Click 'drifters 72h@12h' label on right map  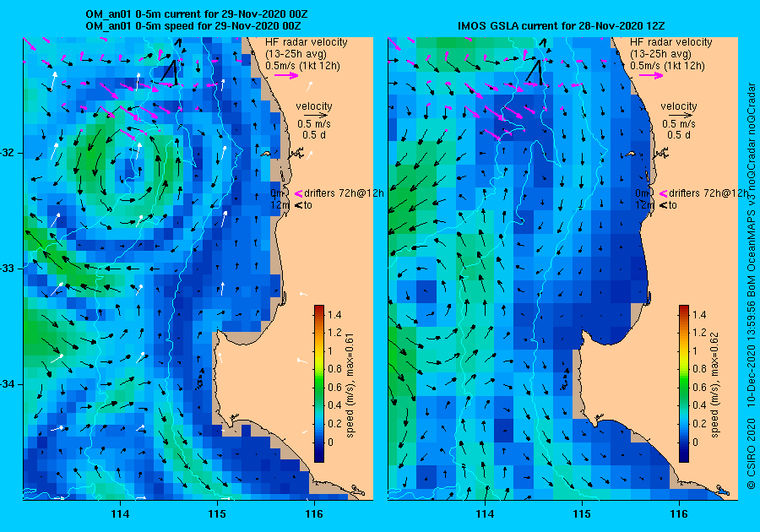coord(708,193)
